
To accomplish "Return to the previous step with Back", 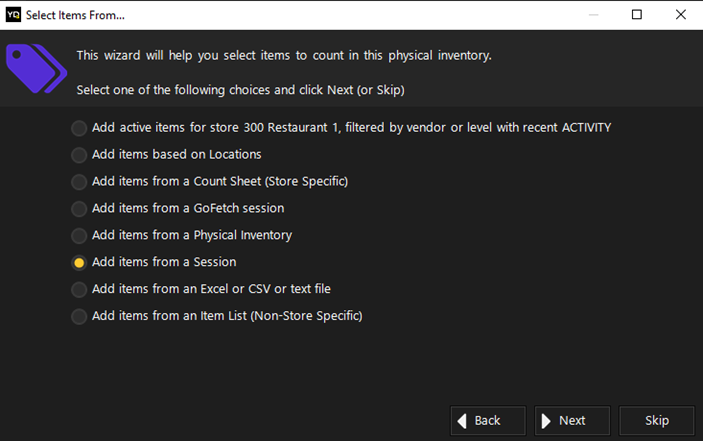I will click(x=488, y=421).
